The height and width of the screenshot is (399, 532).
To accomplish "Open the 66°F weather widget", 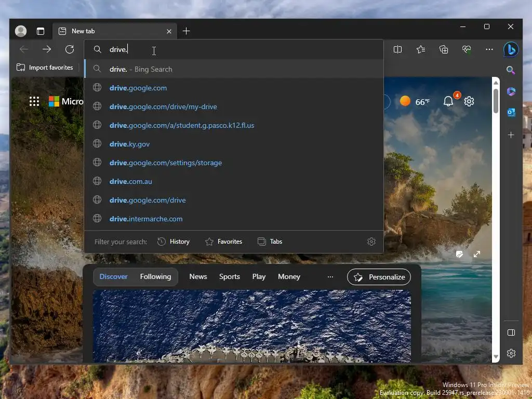I will point(415,101).
